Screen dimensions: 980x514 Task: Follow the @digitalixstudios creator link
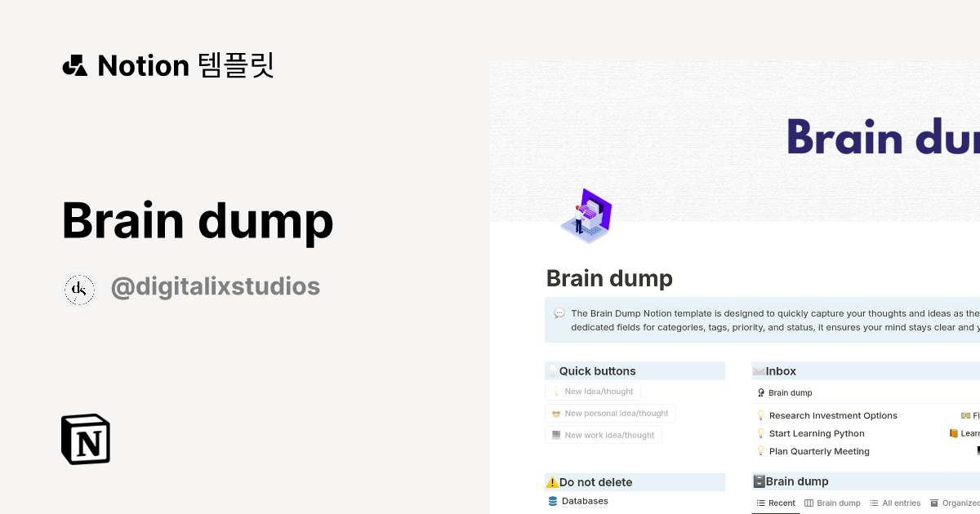(x=216, y=286)
